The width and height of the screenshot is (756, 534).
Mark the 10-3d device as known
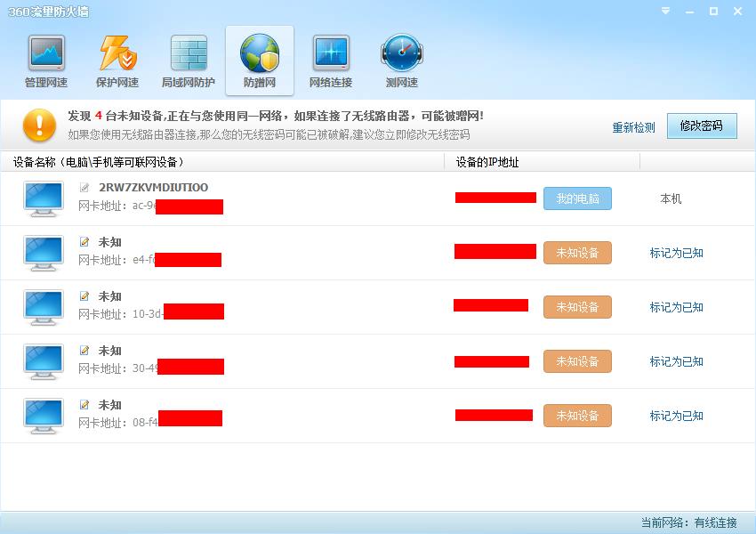(676, 307)
